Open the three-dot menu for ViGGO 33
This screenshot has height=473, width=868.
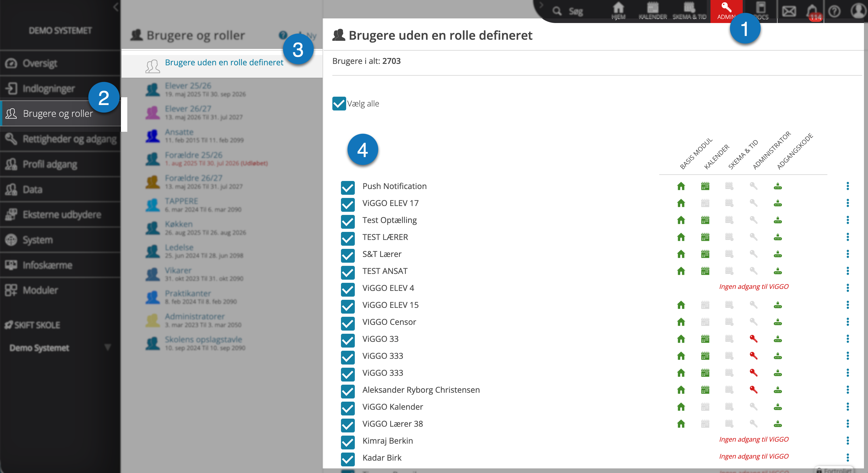coord(848,339)
